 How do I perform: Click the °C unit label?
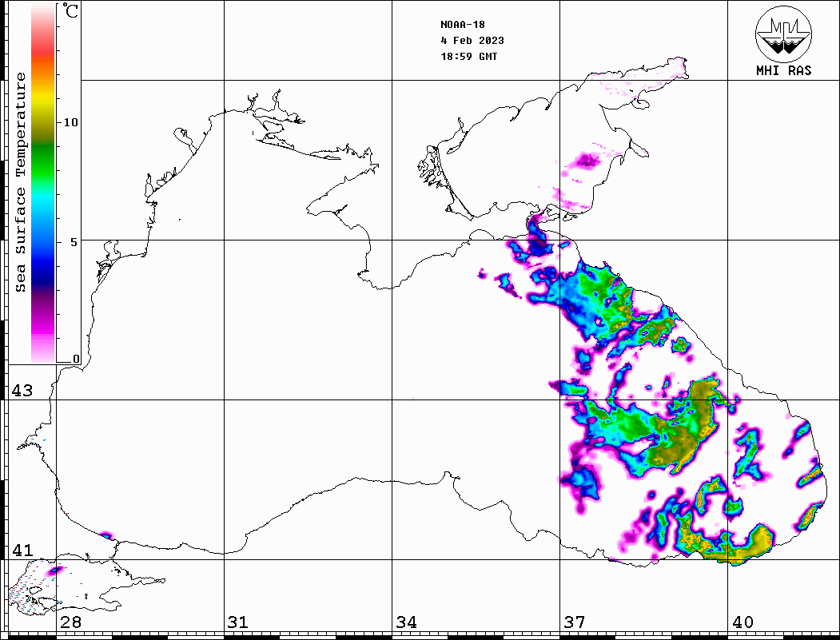70,10
